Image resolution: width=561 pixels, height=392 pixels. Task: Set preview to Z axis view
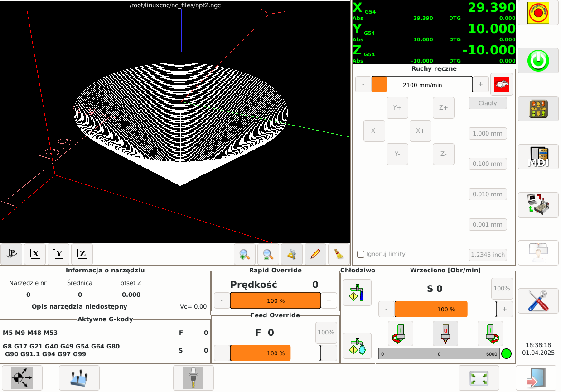[82, 254]
